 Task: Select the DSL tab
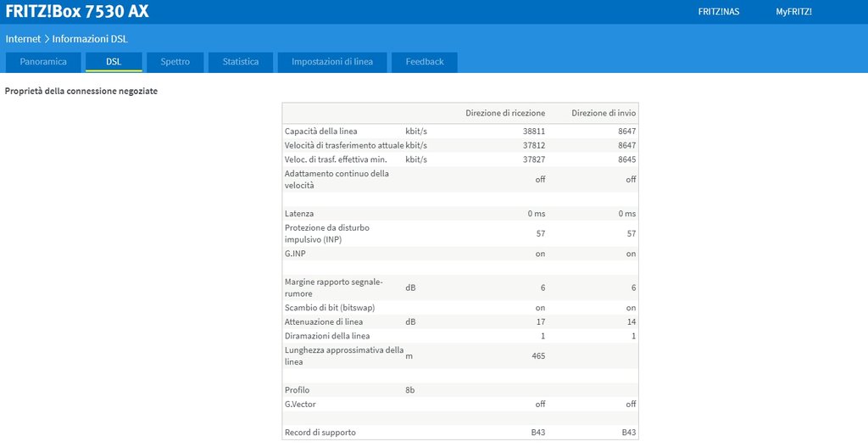click(114, 62)
